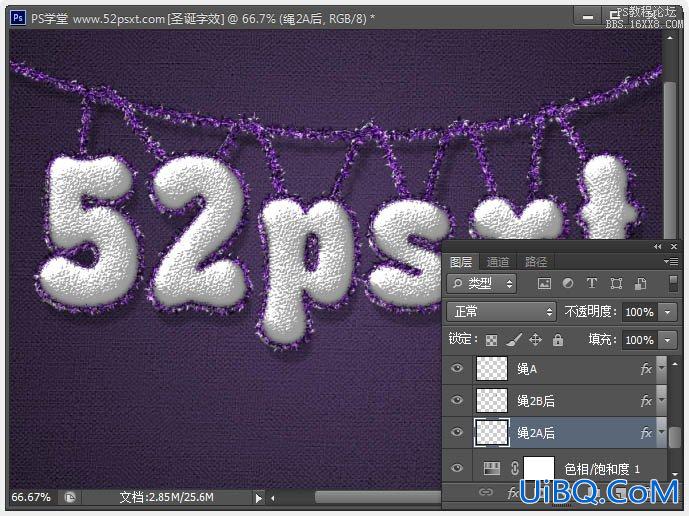Click the 66.67% zoom level field

point(31,497)
